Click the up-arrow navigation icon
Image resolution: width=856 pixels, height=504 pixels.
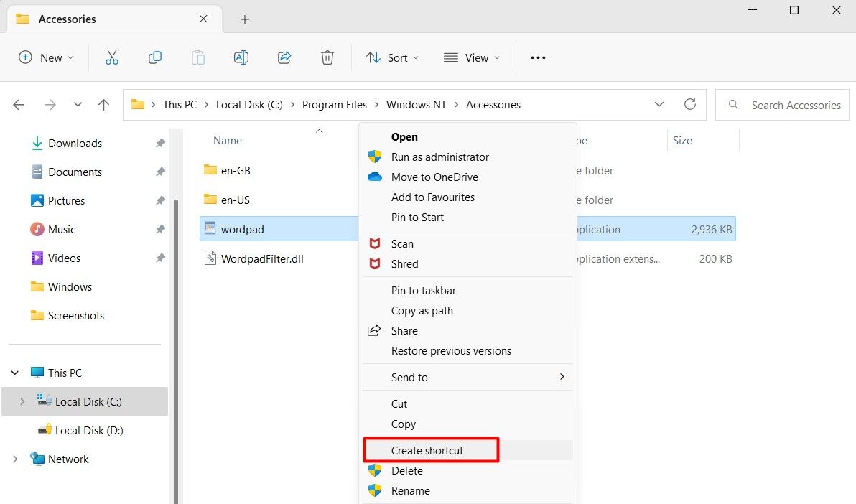(x=103, y=104)
